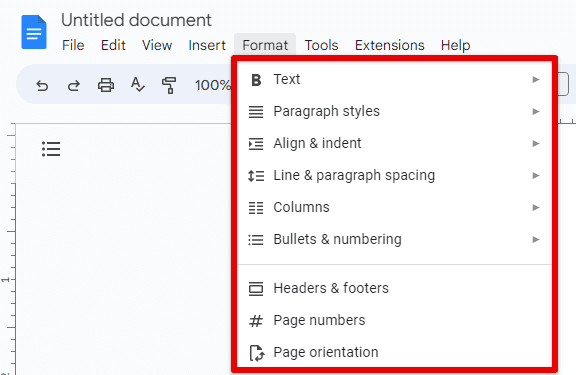
Task: Open the View menu
Action: tap(157, 45)
